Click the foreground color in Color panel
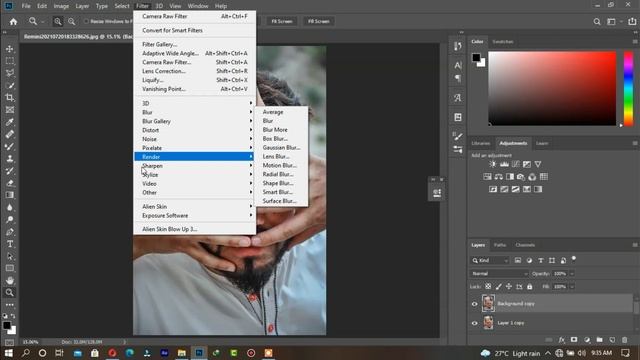 [476, 58]
